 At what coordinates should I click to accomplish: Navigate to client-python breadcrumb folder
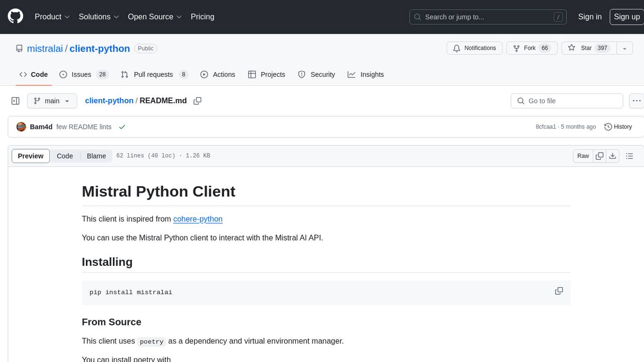(x=109, y=100)
